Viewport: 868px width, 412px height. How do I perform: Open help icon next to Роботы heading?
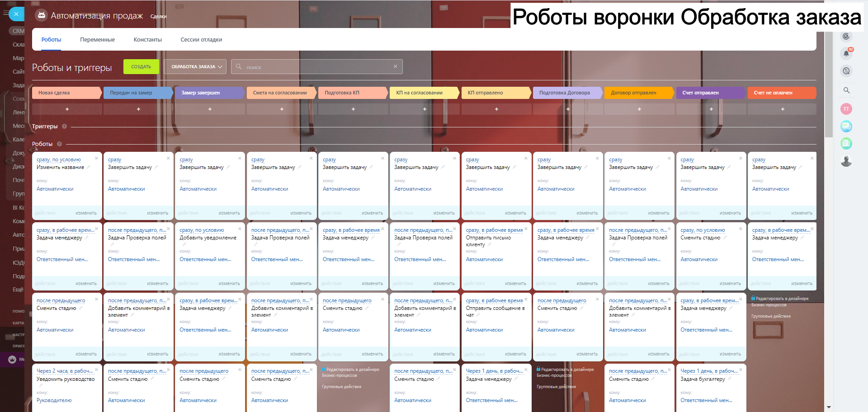[x=59, y=144]
